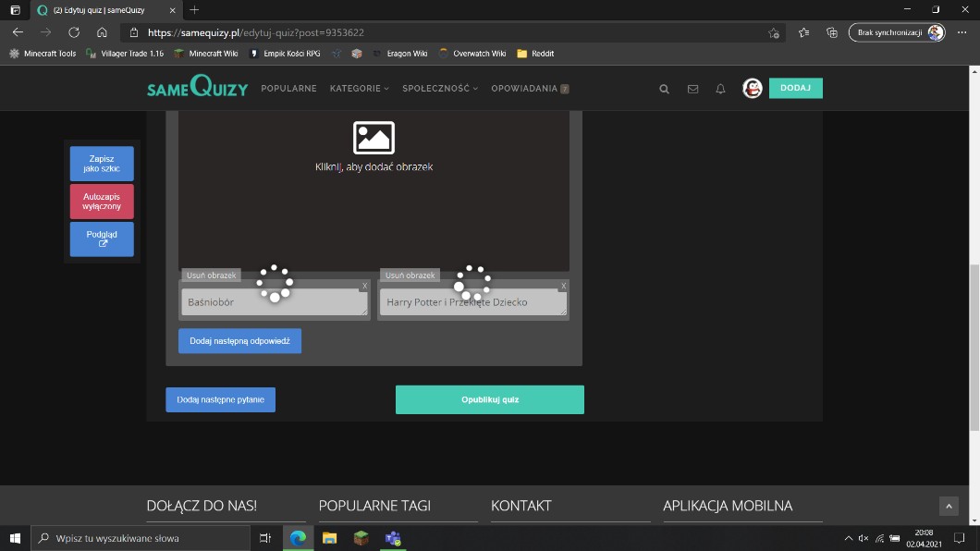This screenshot has height=551, width=980.
Task: Click the search magnifier icon in site header
Action: point(664,89)
